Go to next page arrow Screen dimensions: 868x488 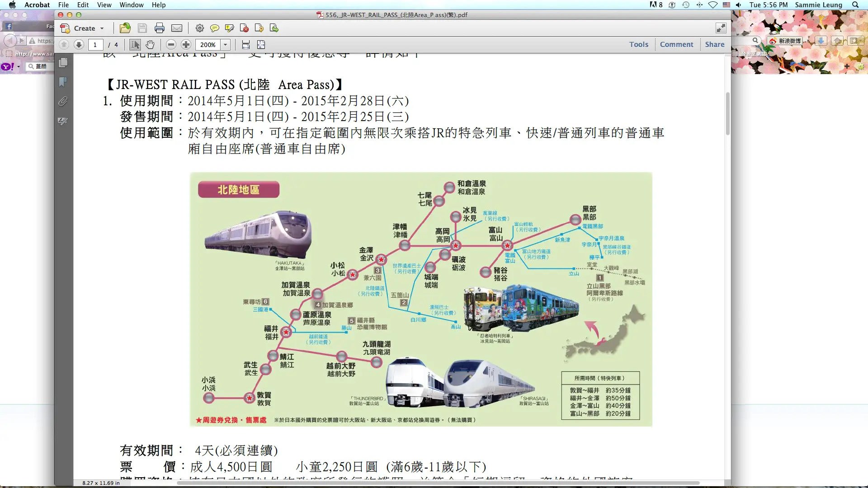(x=79, y=44)
